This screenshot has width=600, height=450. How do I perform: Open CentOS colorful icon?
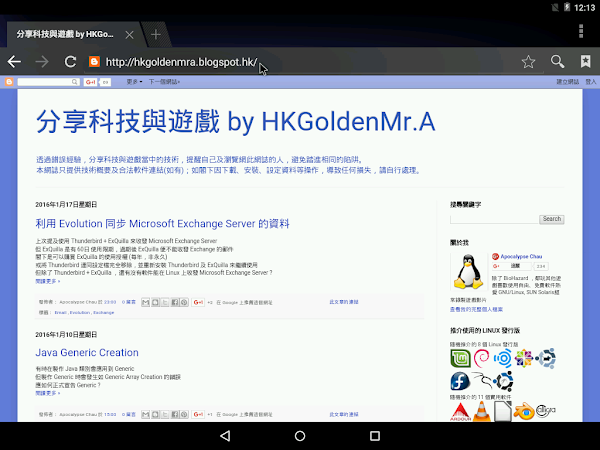[523, 359]
